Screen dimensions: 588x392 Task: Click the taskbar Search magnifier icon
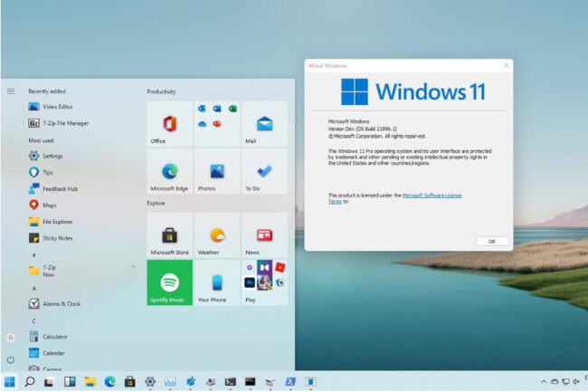(30, 382)
